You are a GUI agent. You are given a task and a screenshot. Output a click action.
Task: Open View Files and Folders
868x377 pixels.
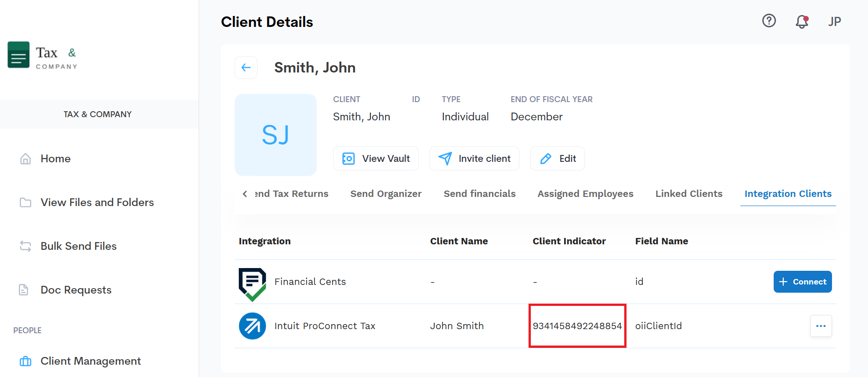pyautogui.click(x=97, y=202)
